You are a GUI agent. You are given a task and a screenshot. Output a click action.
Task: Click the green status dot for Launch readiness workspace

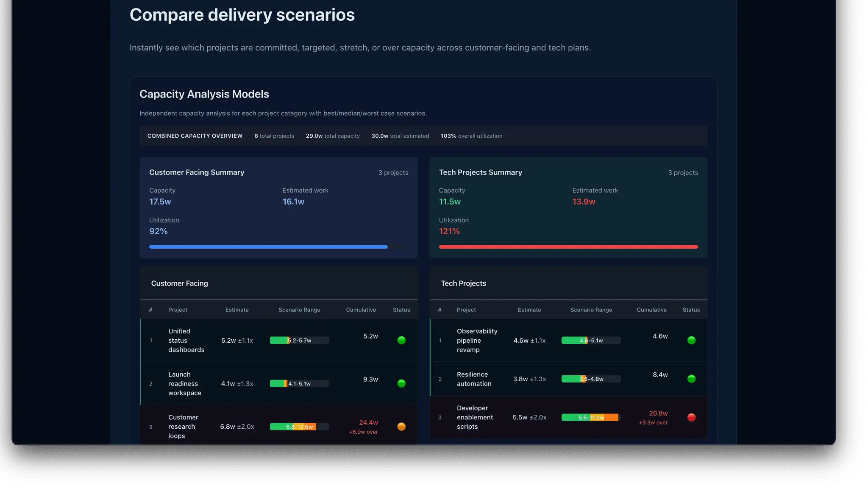pos(401,383)
